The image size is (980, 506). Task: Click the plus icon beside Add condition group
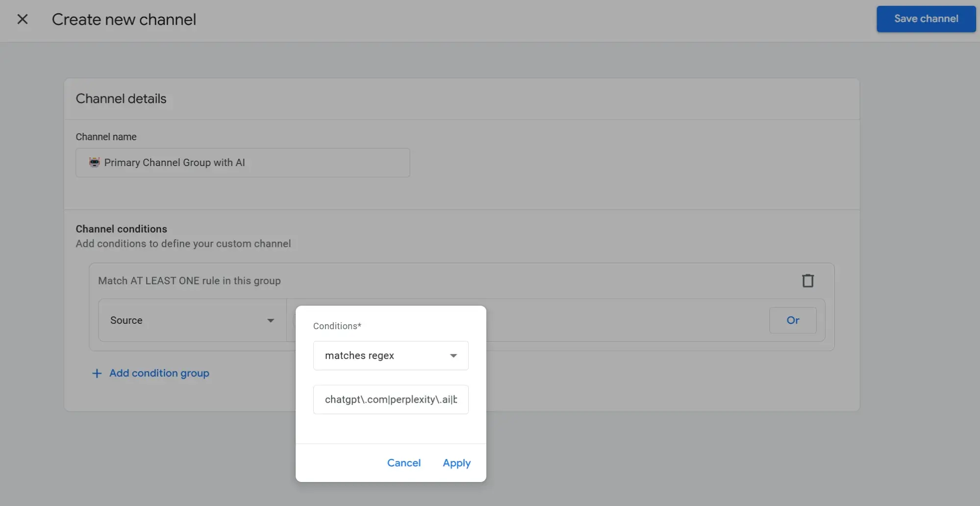point(97,373)
